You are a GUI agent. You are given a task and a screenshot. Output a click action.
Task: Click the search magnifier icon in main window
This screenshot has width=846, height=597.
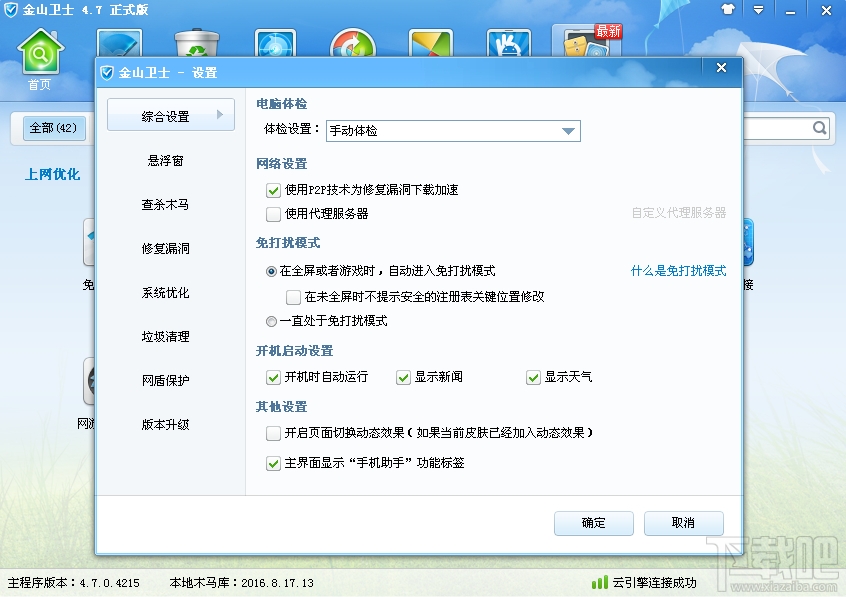[x=820, y=128]
